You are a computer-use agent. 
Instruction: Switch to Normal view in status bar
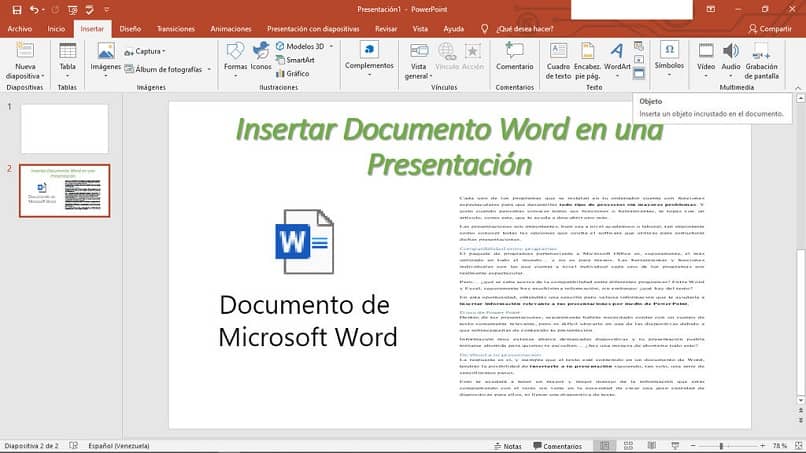tap(604, 446)
